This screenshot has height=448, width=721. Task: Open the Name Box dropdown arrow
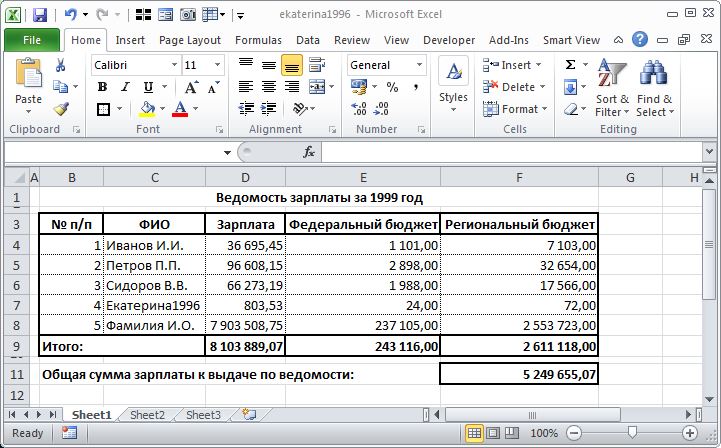tap(227, 152)
